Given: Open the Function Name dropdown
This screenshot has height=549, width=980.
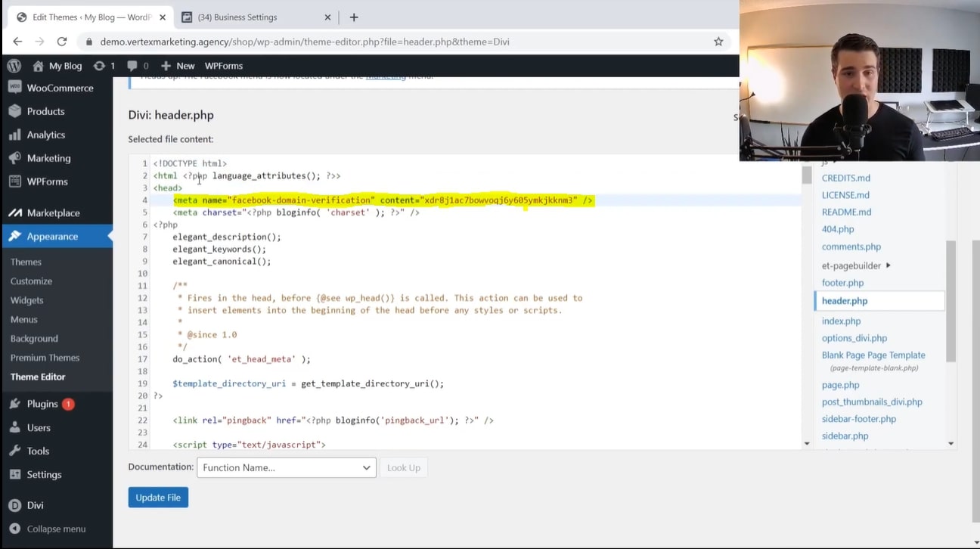Looking at the screenshot, I should pyautogui.click(x=287, y=467).
